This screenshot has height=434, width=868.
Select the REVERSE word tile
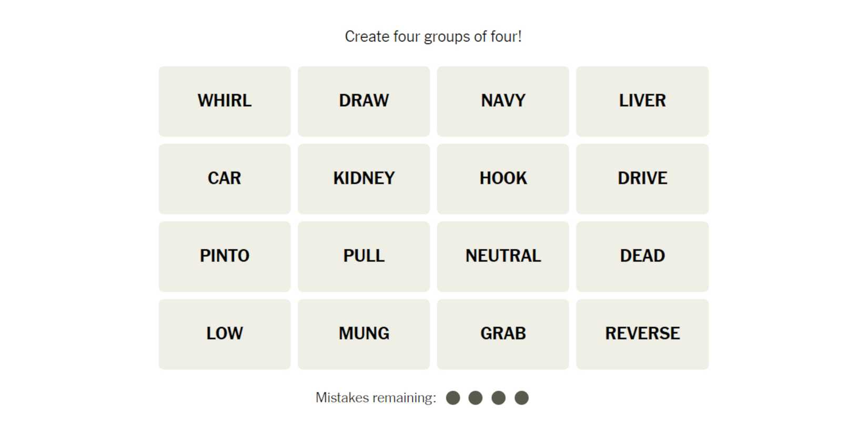(x=642, y=334)
